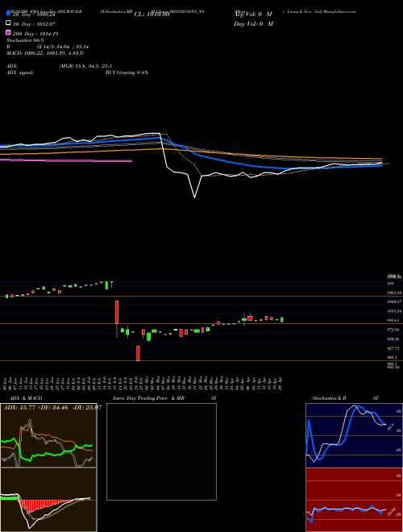
Task: Click the ADX +DY -DY values readout
Action: [52, 407]
